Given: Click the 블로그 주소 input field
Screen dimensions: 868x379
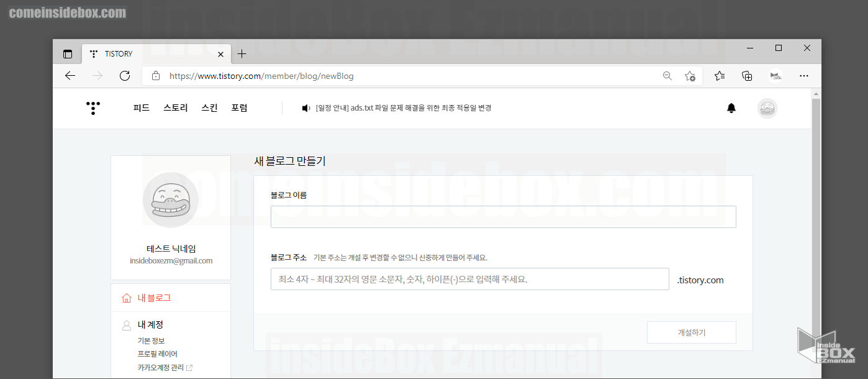Looking at the screenshot, I should coord(470,279).
